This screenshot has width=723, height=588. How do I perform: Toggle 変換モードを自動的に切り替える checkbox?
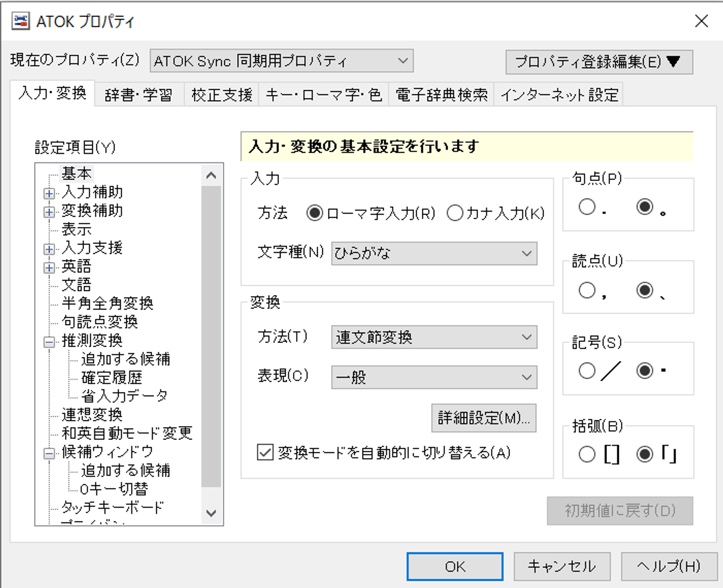point(265,452)
